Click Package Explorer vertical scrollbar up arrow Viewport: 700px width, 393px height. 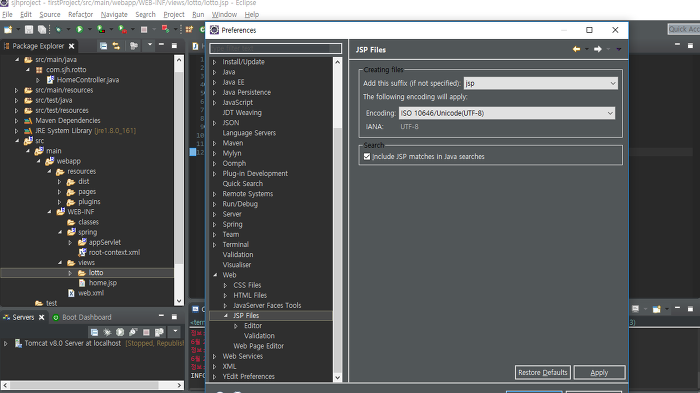click(179, 59)
